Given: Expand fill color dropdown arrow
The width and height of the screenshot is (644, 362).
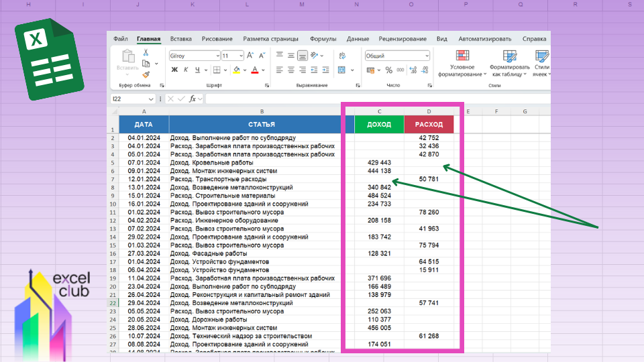Looking at the screenshot, I should coord(245,70).
